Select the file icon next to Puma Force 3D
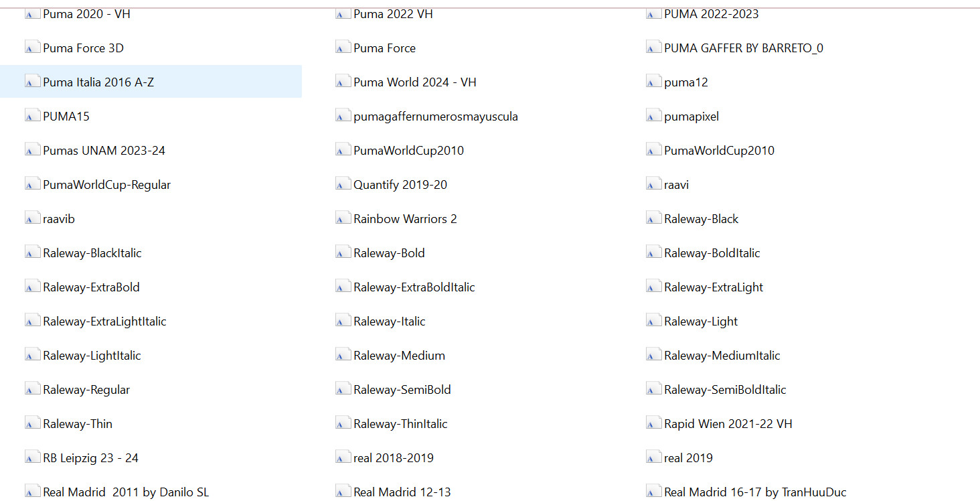This screenshot has width=980, height=501. 32,48
